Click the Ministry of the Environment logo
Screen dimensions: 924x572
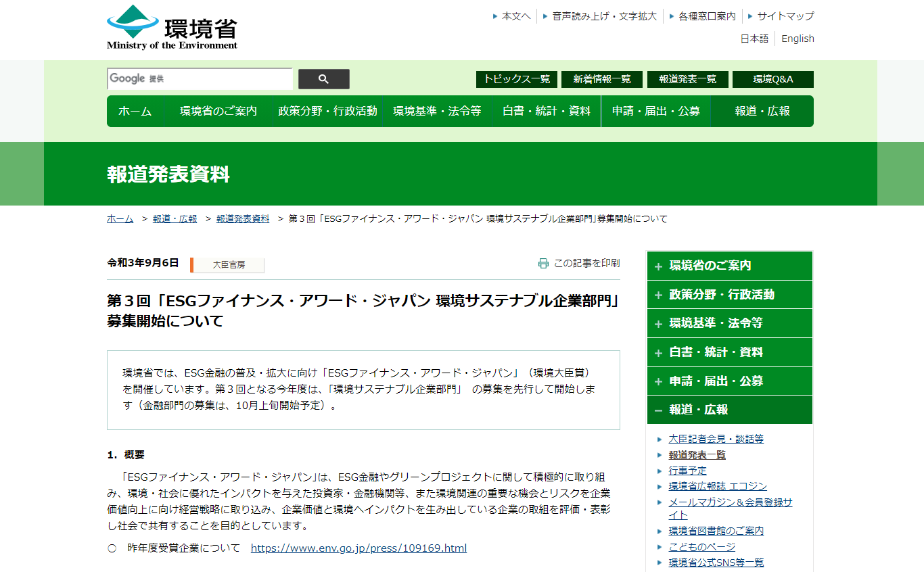tap(172, 28)
